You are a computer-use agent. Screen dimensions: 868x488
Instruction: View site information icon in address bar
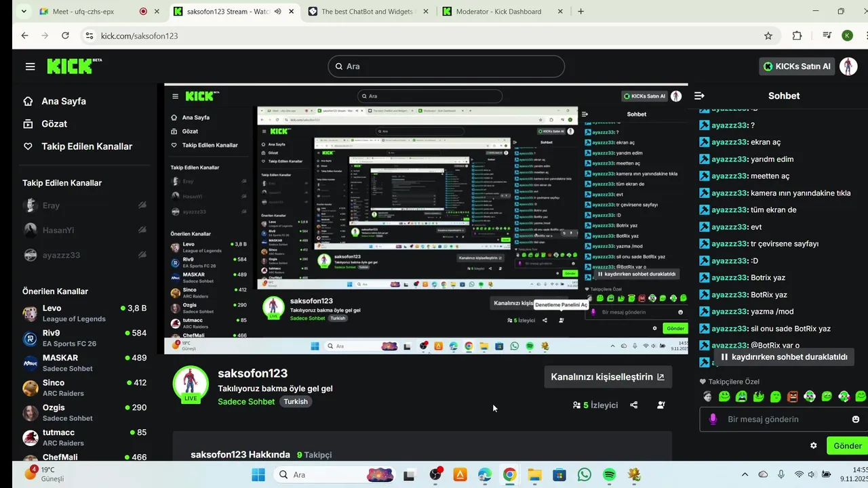coord(89,35)
